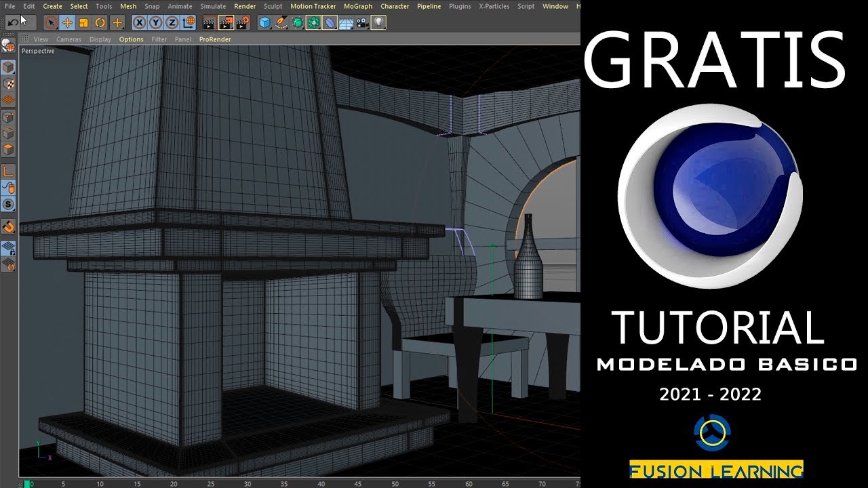Image resolution: width=868 pixels, height=488 pixels.
Task: Click the timeline frame 0 marker
Action: coord(28,483)
